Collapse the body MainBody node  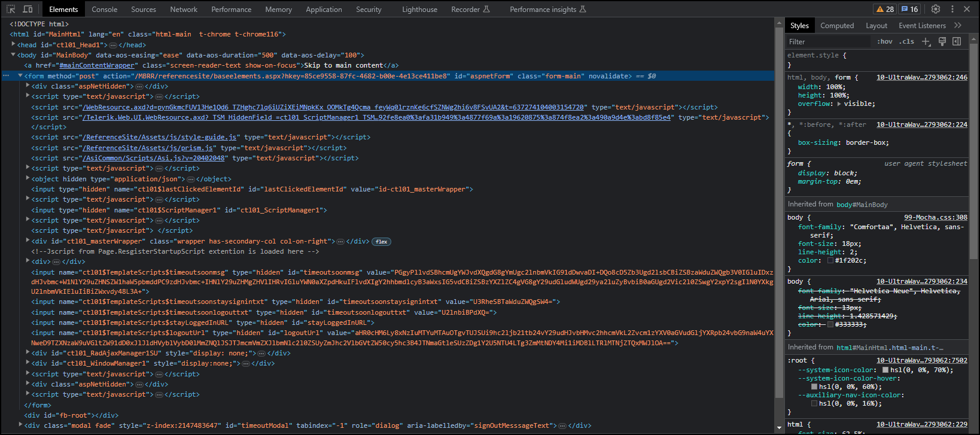(x=13, y=54)
